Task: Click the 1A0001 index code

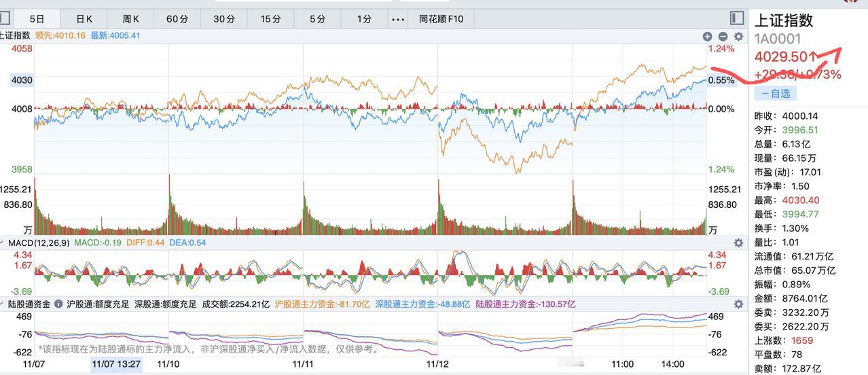Action: click(x=778, y=39)
